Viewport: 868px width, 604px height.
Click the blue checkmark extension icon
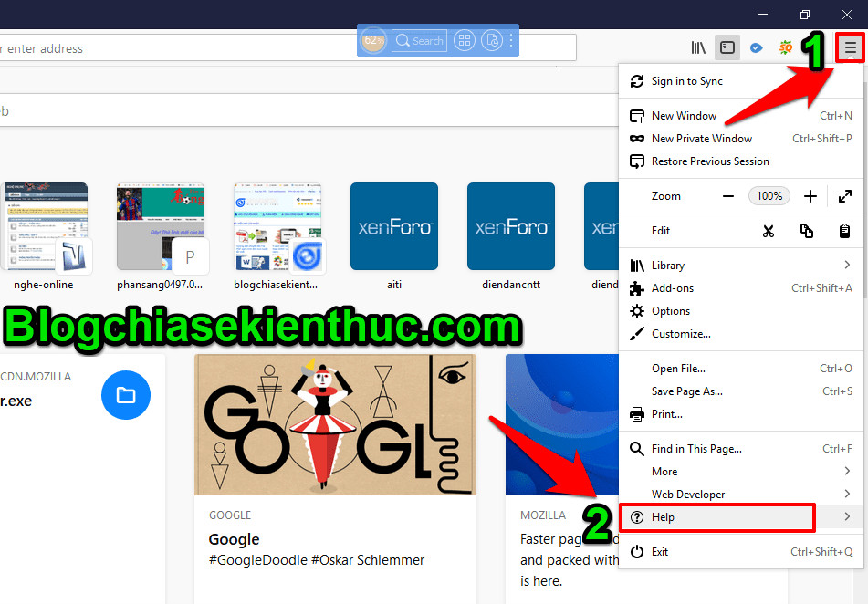(756, 47)
